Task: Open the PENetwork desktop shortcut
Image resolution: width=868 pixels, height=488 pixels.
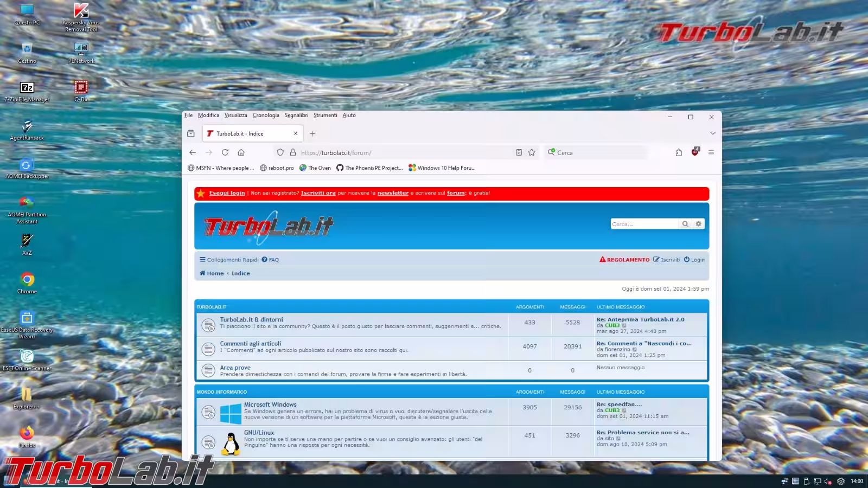Action: click(81, 53)
